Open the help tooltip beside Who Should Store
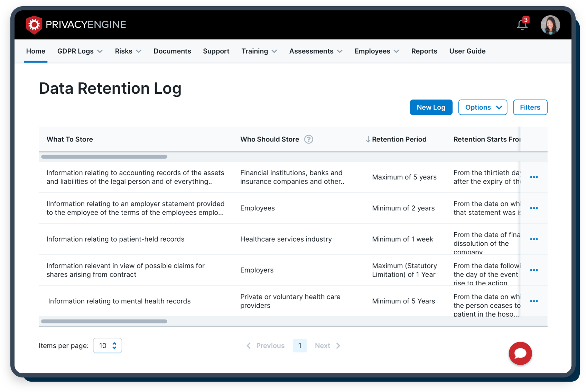The image size is (586, 392). (x=309, y=139)
